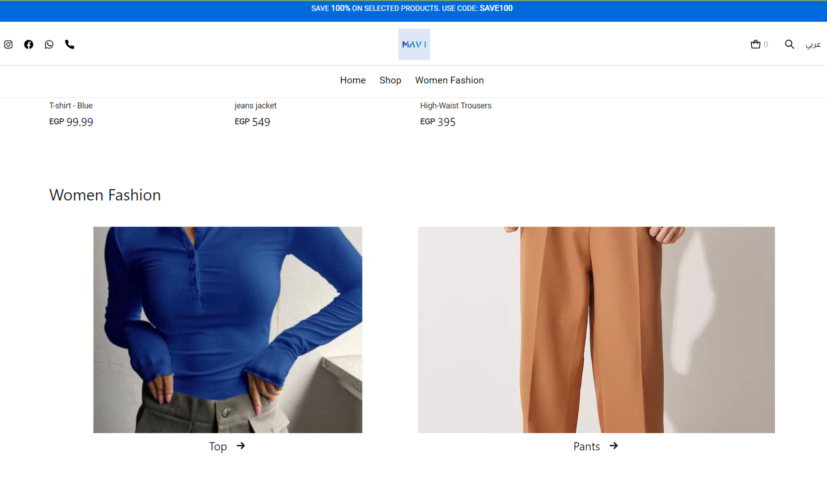
Task: Click the Pants category label
Action: click(586, 447)
